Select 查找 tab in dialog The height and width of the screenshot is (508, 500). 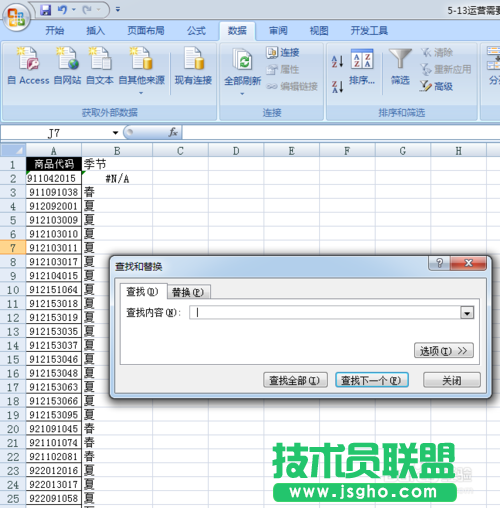pyautogui.click(x=143, y=292)
